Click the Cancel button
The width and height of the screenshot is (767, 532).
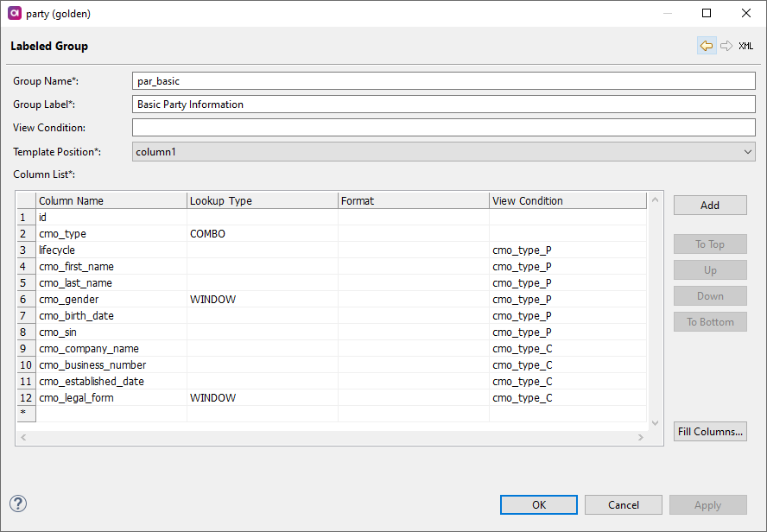(x=623, y=505)
